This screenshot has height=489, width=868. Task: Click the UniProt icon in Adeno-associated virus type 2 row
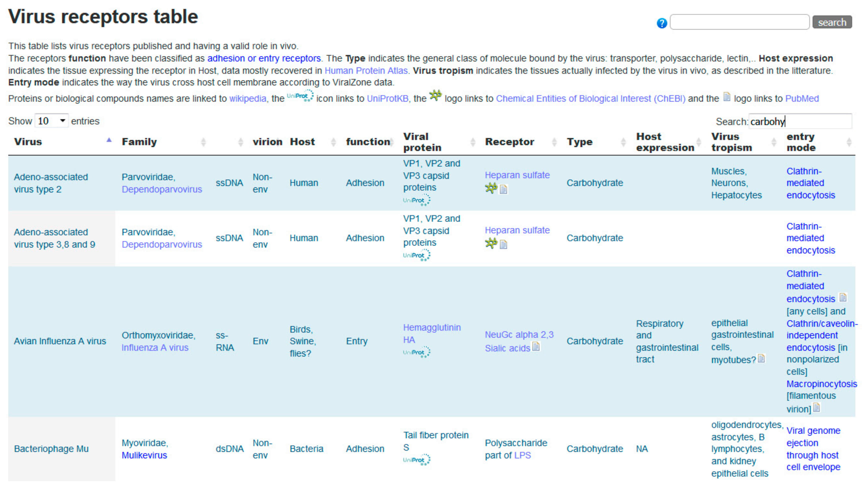(416, 200)
